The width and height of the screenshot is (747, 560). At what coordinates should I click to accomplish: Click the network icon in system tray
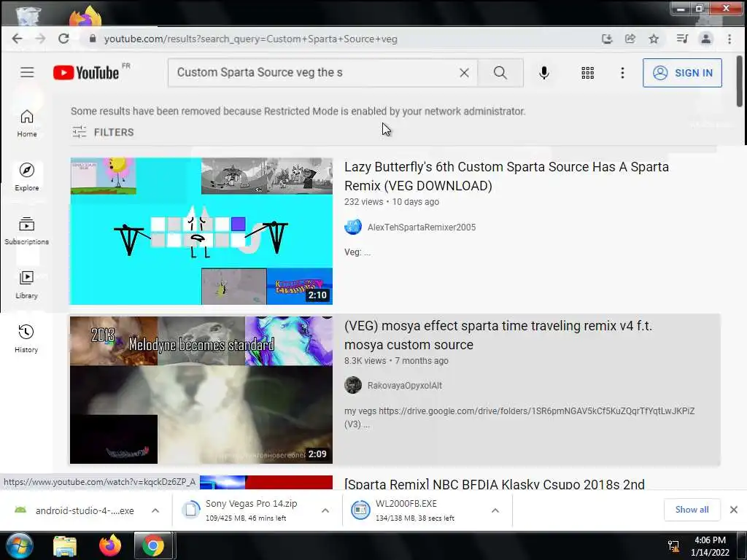point(673,546)
